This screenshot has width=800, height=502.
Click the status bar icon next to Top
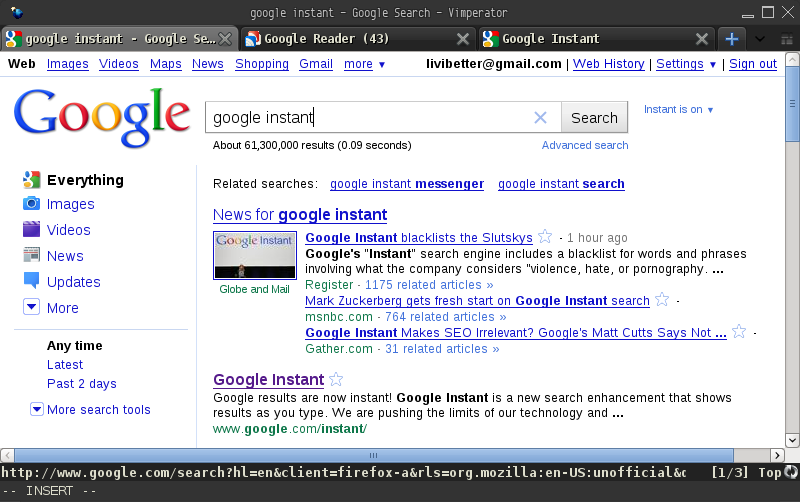point(791,472)
